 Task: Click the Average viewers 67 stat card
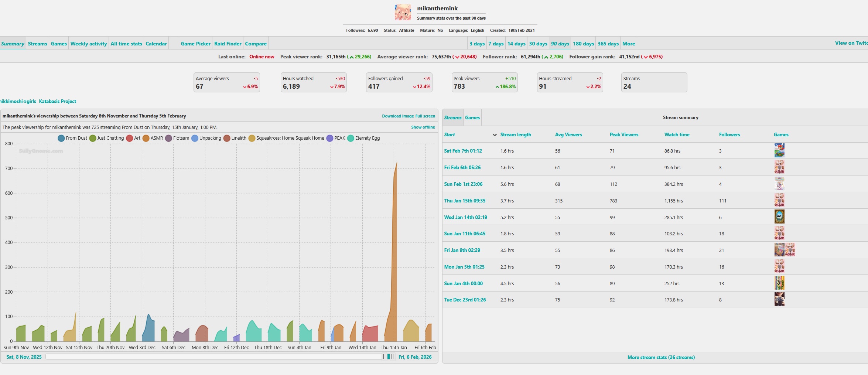click(227, 82)
